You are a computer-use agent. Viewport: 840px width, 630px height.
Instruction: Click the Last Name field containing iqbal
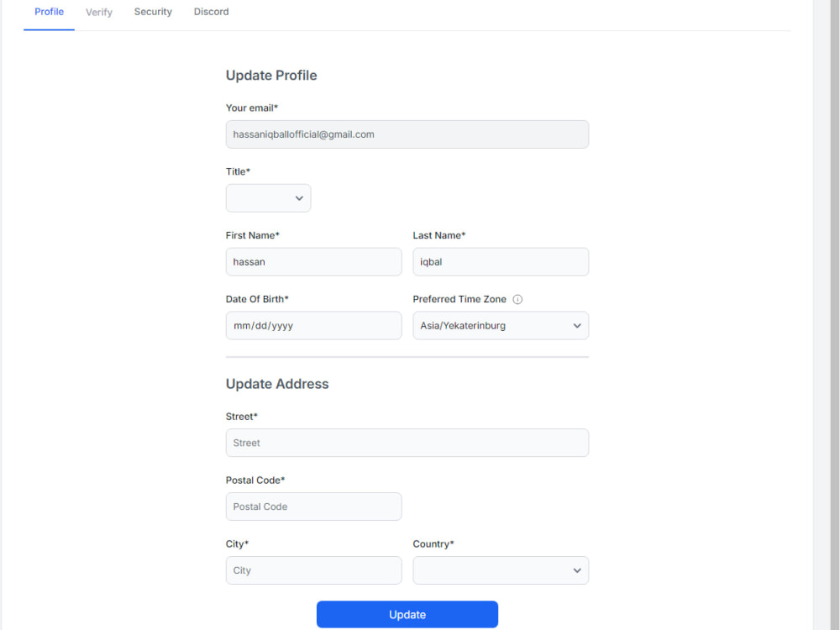(x=500, y=261)
